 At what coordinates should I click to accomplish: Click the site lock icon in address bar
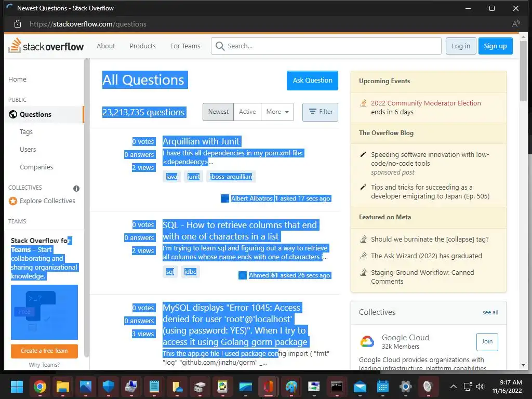pyautogui.click(x=18, y=24)
